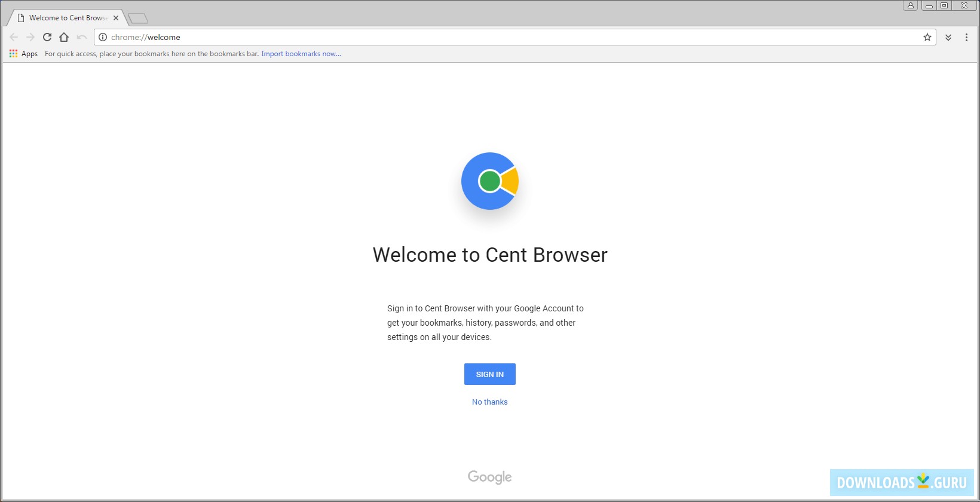
Task: Open a new tab
Action: click(138, 19)
